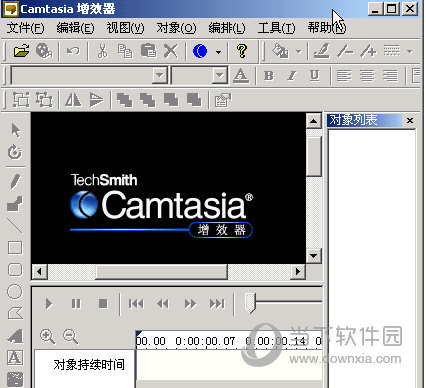Set text alignment to right

pos(390,76)
